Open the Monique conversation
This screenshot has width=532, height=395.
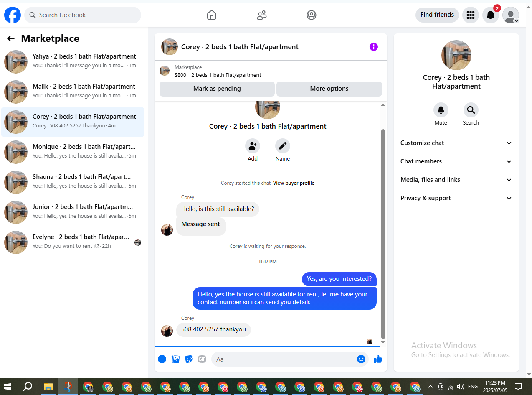pyautogui.click(x=73, y=152)
